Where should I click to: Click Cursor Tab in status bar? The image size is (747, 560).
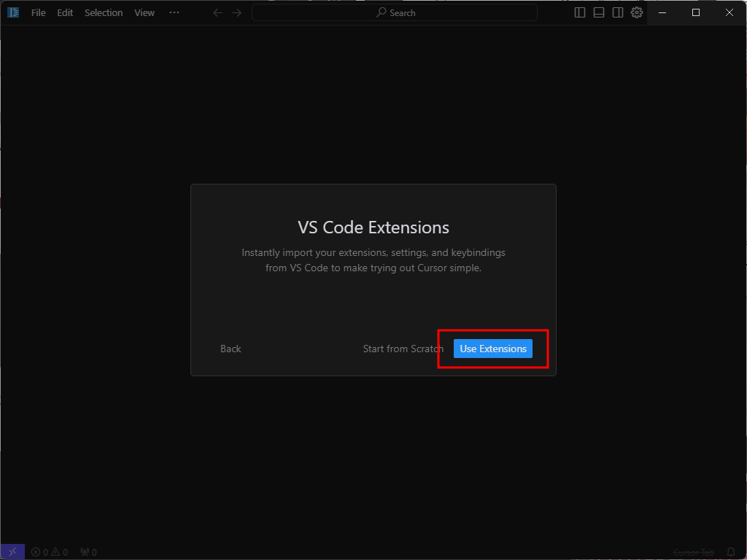tap(694, 553)
